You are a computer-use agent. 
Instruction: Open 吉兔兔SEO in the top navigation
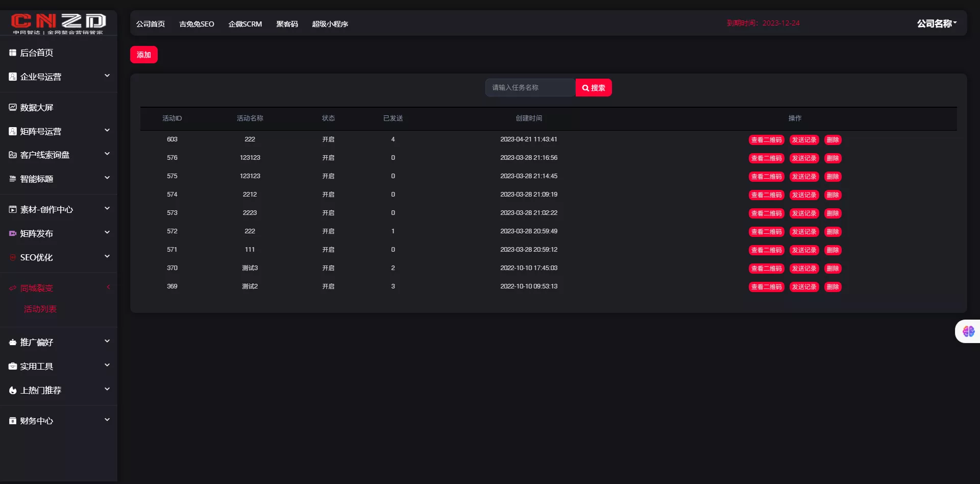point(197,24)
